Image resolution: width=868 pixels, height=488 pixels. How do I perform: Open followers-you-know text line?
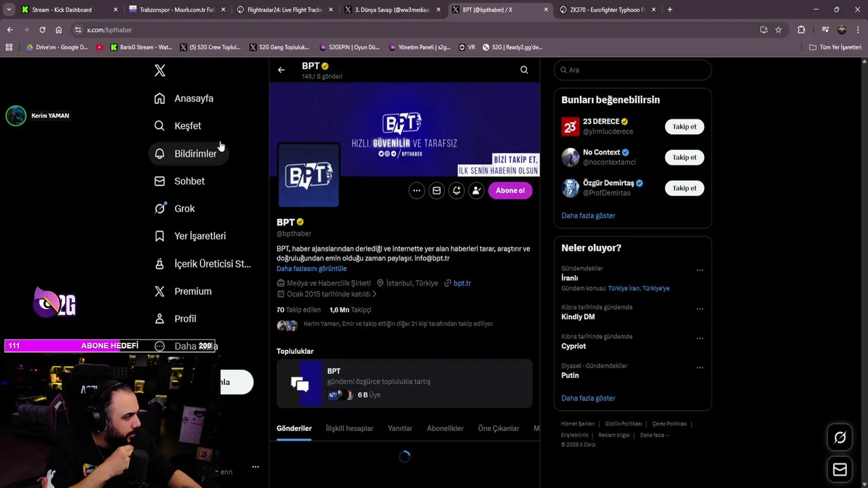click(x=398, y=324)
